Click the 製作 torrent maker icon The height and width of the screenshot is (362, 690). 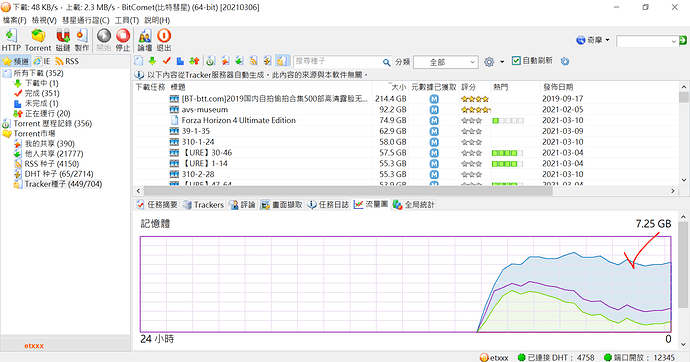tap(82, 36)
